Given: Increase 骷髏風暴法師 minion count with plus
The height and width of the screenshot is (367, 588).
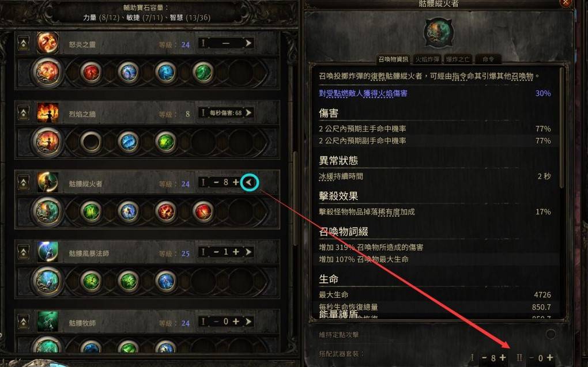Looking at the screenshot, I should [x=236, y=252].
